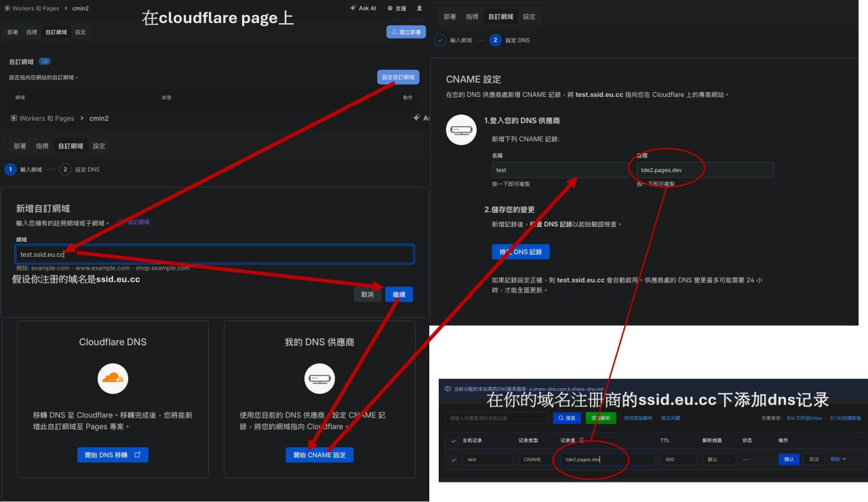Click the 繼續 button

tap(399, 295)
